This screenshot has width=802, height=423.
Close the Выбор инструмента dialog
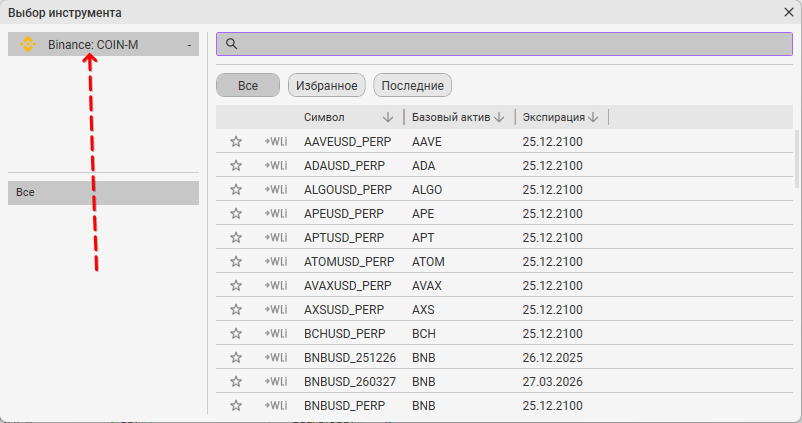(789, 12)
